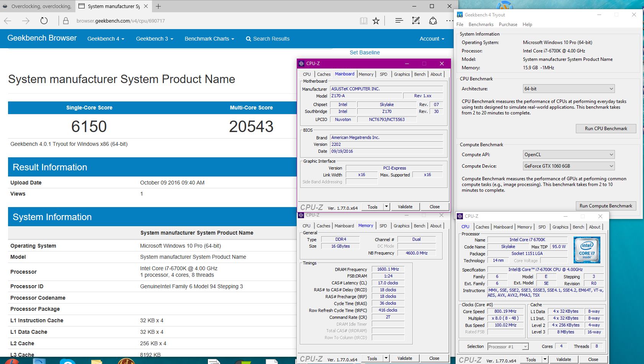This screenshot has width=644, height=364.
Task: Open Memory tab in bottom-right CPU-Z window
Action: [x=524, y=227]
